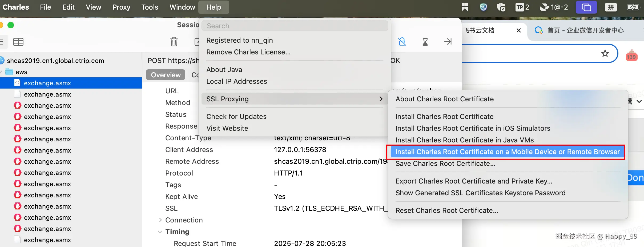The image size is (644, 247).
Task: Click the Kept Alive label
Action: [182, 197]
